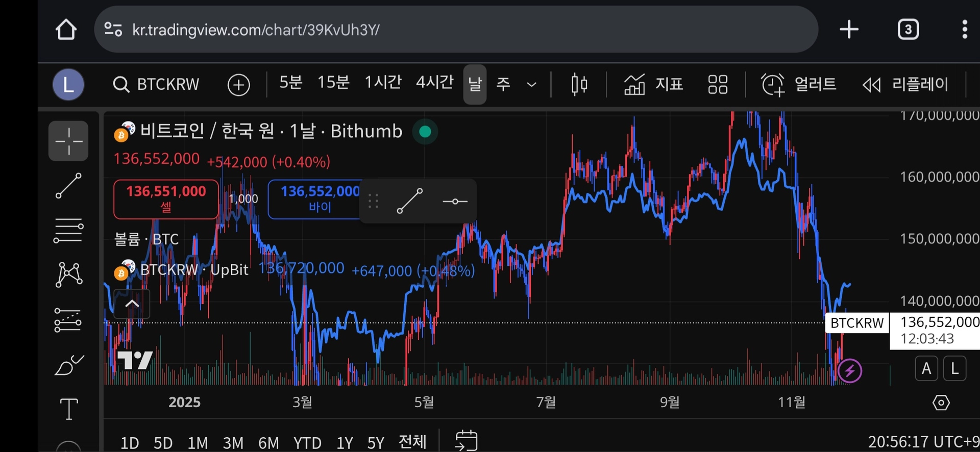Open the layout grid selector

718,84
